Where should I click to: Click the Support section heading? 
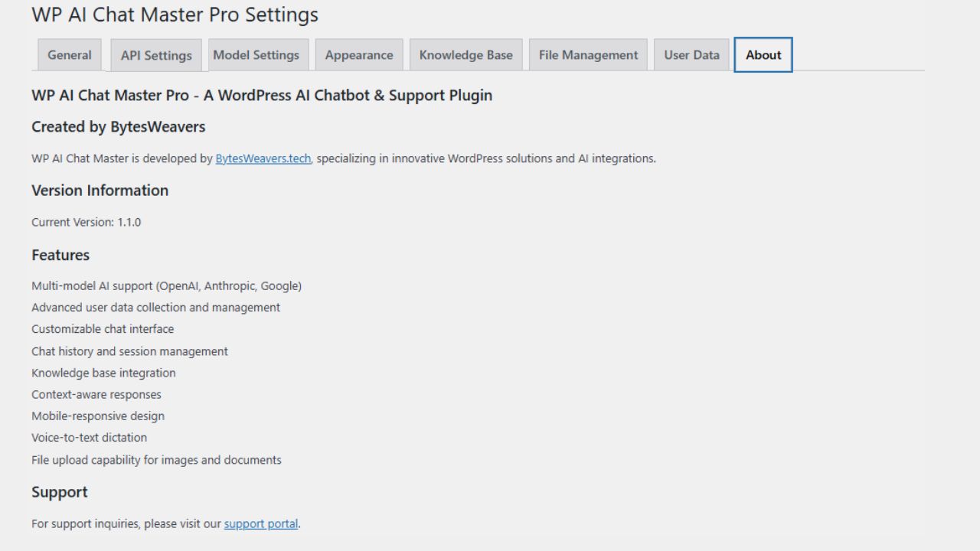[60, 492]
